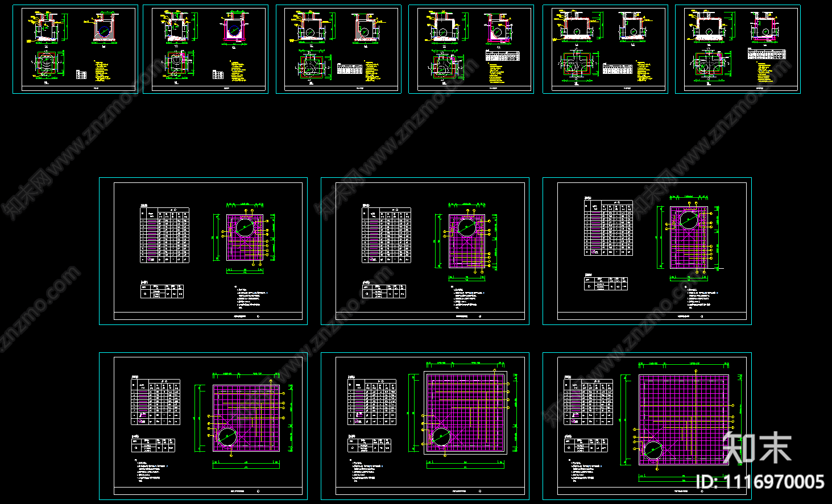
Task: Pick the circular opening in bottom-right rebar plan
Action: click(653, 450)
